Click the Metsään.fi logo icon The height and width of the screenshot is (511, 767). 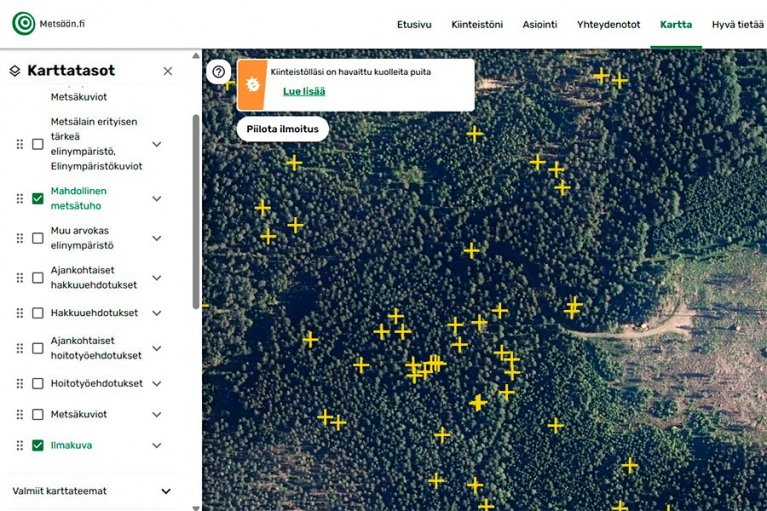click(23, 24)
